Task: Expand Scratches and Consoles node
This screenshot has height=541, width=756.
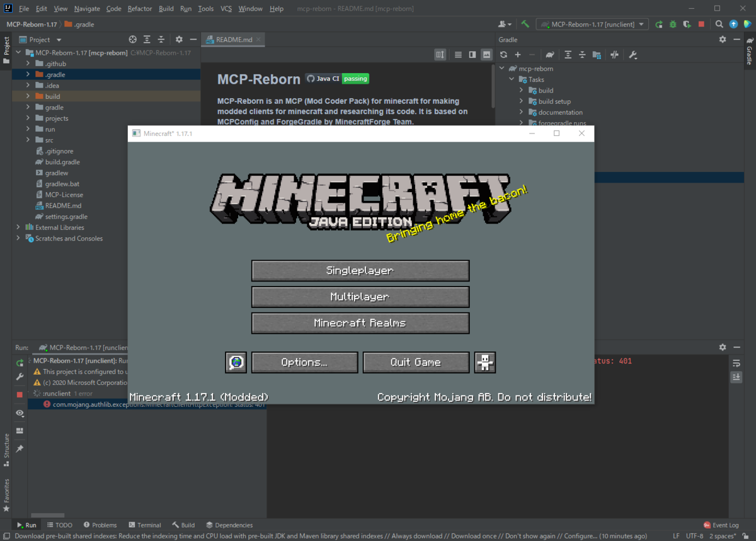Action: click(x=18, y=238)
